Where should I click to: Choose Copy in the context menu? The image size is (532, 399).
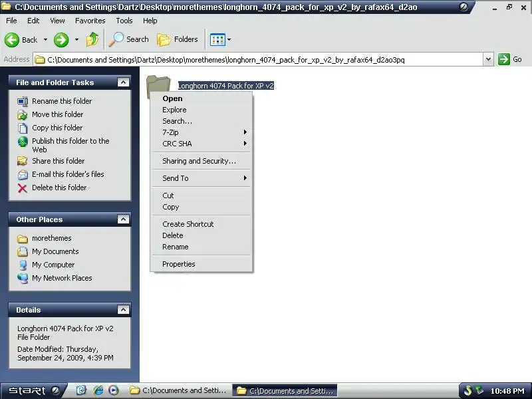tap(201, 207)
